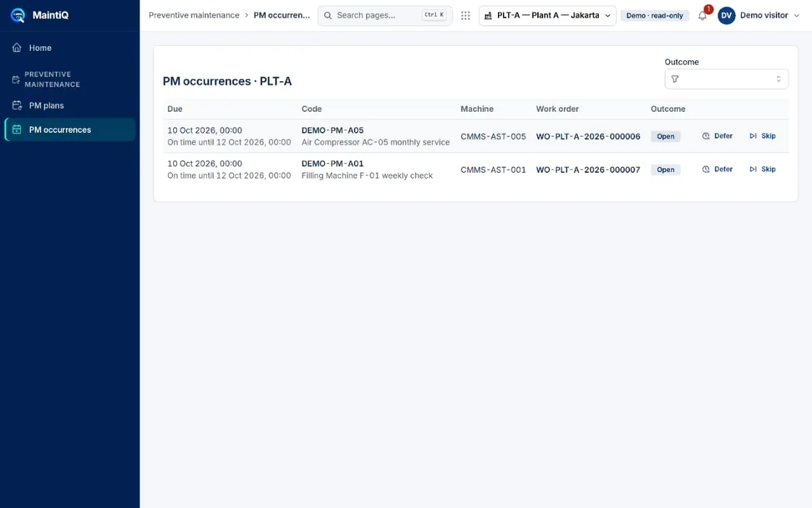Skip the Air Compressor AC-05 occurrence

pyautogui.click(x=763, y=136)
